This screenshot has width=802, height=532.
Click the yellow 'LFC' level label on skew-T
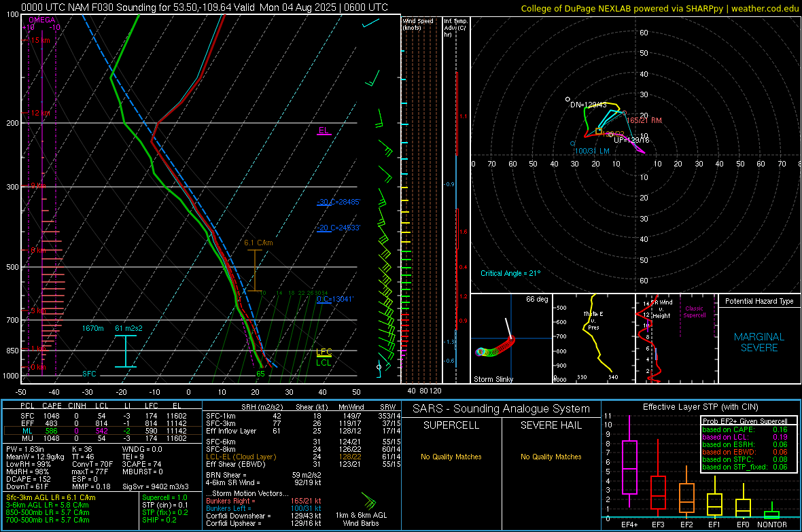click(x=324, y=352)
